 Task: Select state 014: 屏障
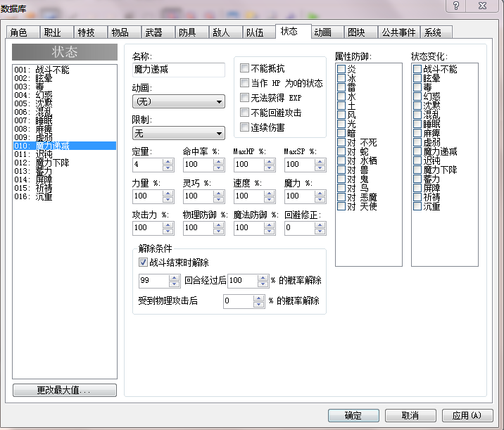click(65, 179)
